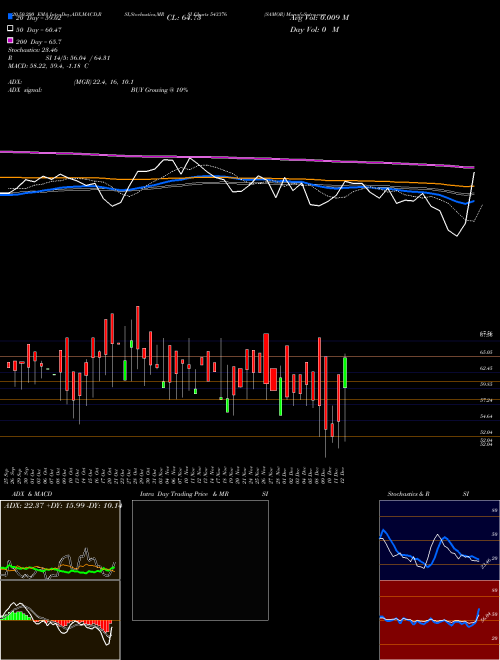The height and width of the screenshot is (660, 500).
Task: Open the red RSI chart thumbnail
Action: pyautogui.click(x=439, y=620)
